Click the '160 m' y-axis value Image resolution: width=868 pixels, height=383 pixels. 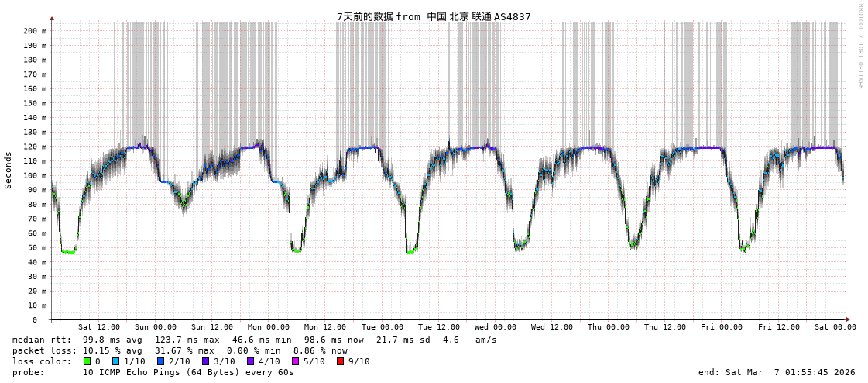[35, 88]
